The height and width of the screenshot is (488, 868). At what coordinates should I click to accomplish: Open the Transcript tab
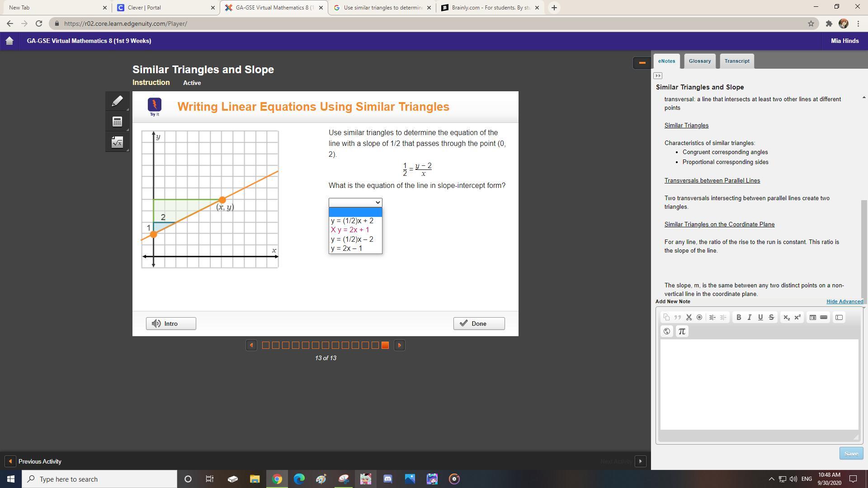pyautogui.click(x=736, y=61)
